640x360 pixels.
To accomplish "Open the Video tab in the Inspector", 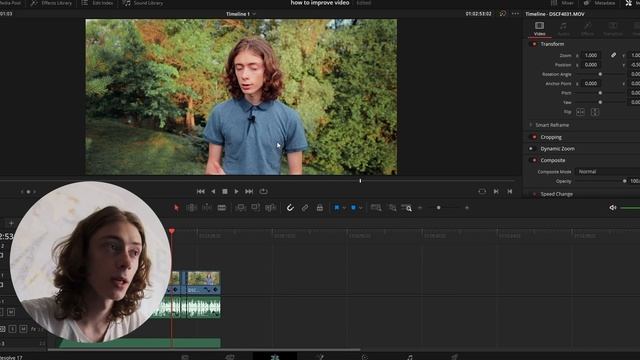I will [x=540, y=29].
